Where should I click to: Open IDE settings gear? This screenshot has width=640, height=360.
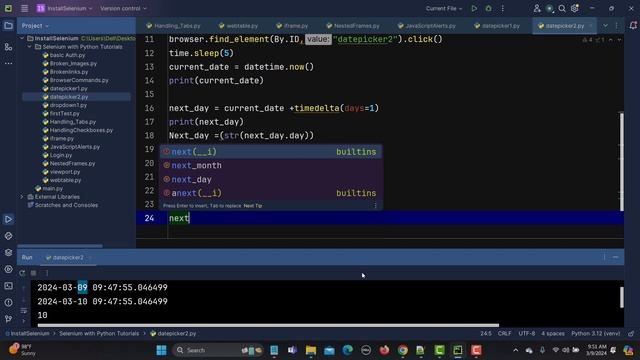[x=575, y=8]
